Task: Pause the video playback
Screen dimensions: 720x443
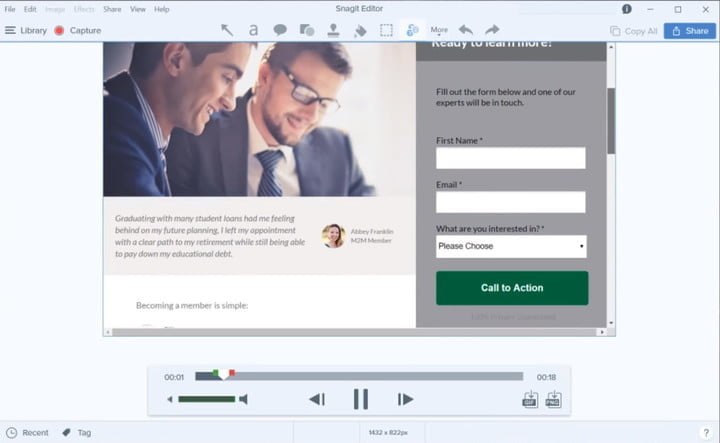Action: point(360,399)
